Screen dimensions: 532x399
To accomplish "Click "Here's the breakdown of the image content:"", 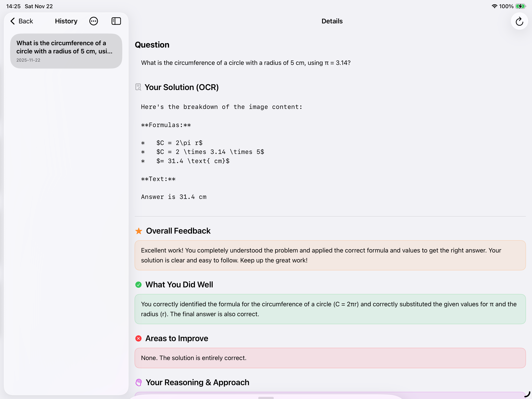I will coord(222,107).
